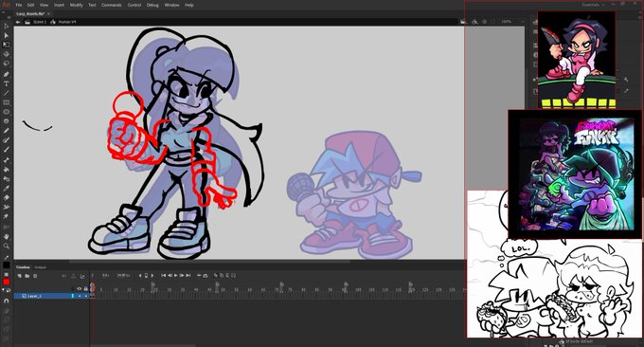Toggle Snap to Objects magnet
This screenshot has width=644, height=347.
point(7,301)
